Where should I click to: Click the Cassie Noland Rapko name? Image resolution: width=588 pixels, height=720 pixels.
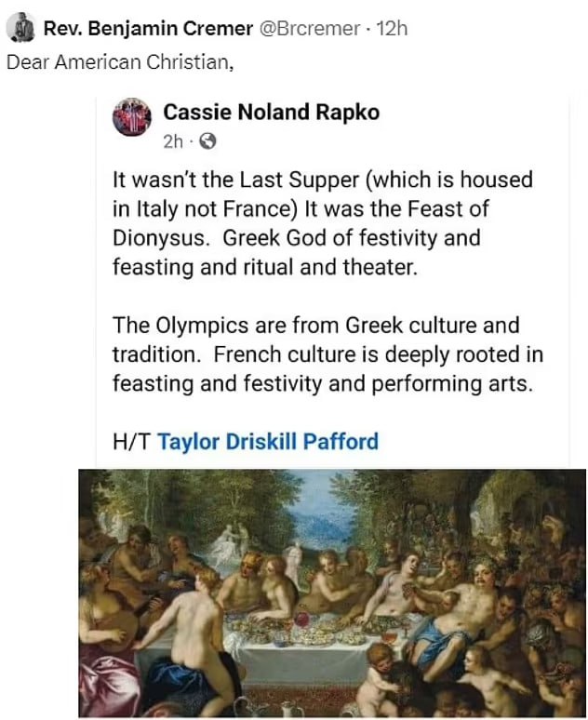pyautogui.click(x=271, y=112)
